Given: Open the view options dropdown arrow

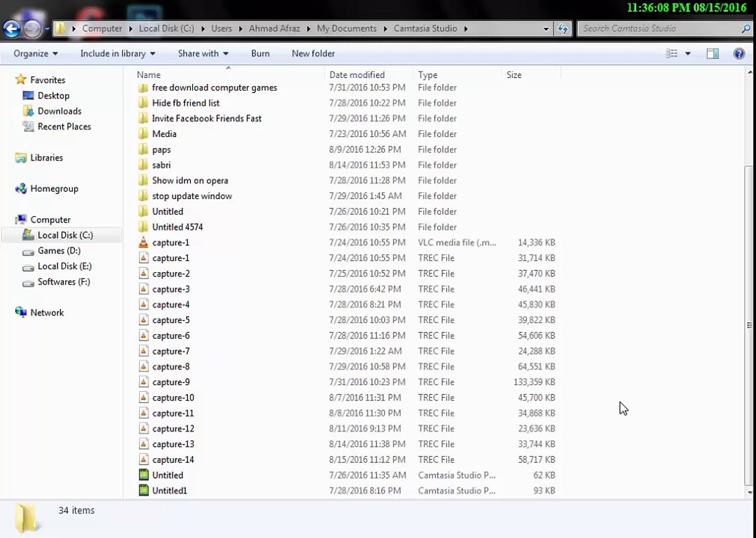Looking at the screenshot, I should [688, 54].
